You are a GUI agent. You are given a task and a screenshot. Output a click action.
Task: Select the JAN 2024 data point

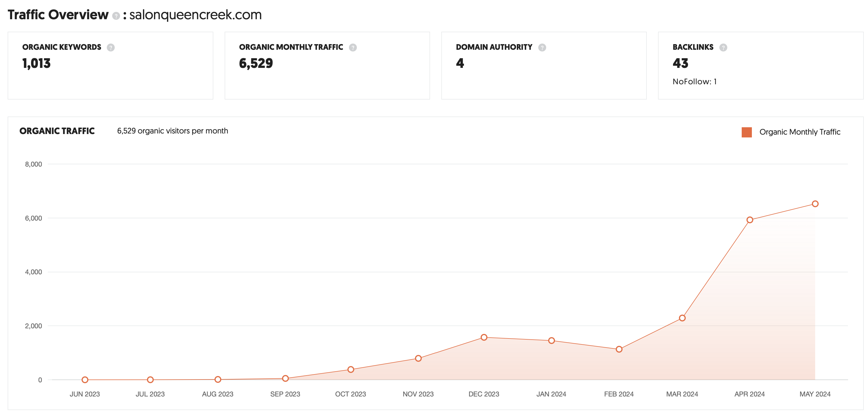pos(551,340)
